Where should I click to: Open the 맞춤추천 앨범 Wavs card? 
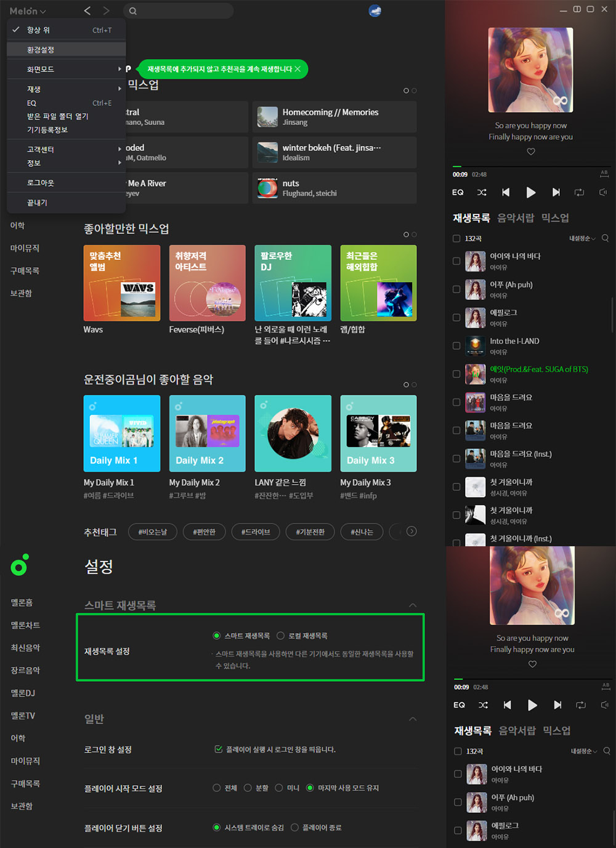122,283
